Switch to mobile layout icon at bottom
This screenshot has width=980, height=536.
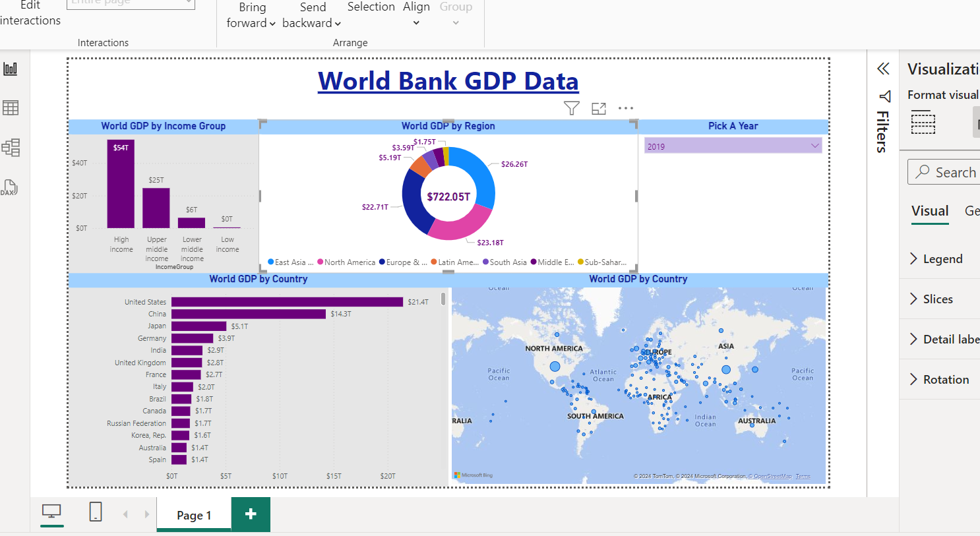[x=96, y=512]
